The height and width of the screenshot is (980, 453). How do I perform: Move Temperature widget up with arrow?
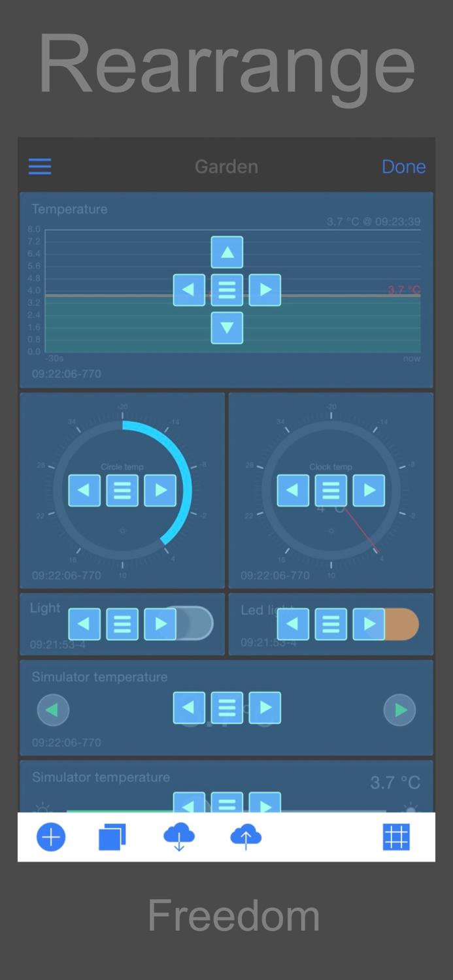click(227, 252)
